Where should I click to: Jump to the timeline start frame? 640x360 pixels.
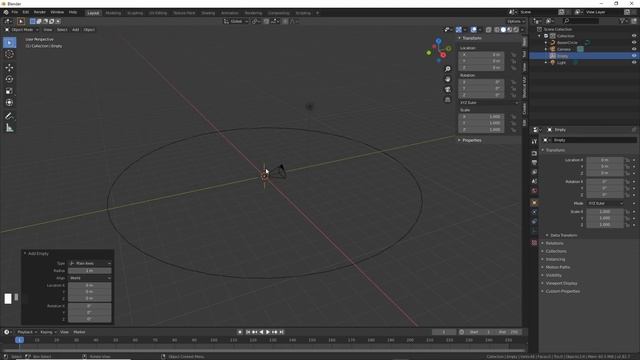247,332
